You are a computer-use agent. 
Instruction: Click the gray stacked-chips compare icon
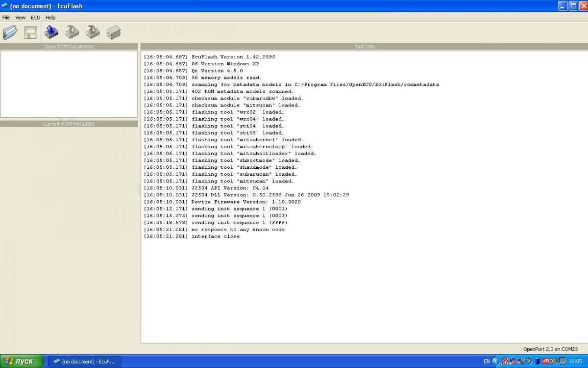click(x=113, y=32)
